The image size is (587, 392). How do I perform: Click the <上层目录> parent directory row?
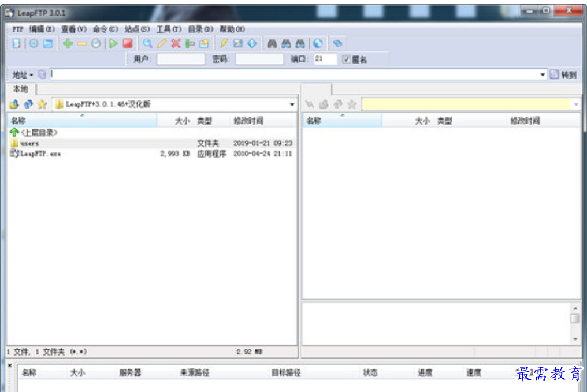[x=151, y=132]
